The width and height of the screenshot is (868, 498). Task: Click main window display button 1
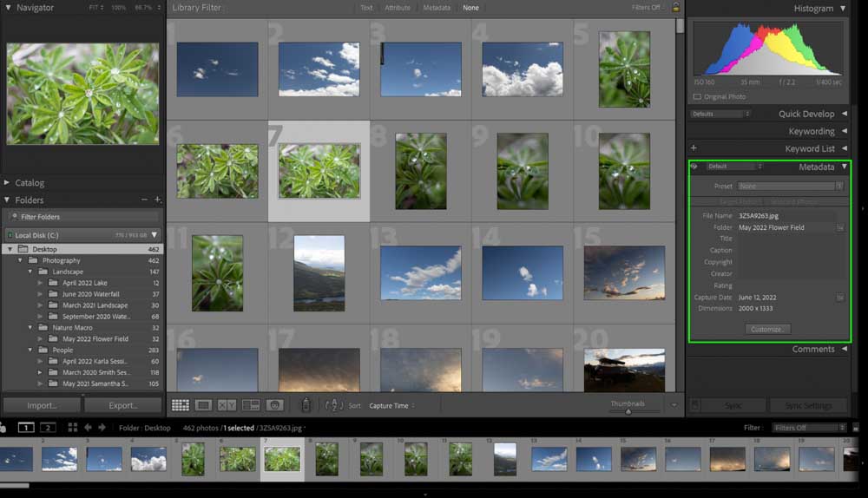click(x=26, y=427)
